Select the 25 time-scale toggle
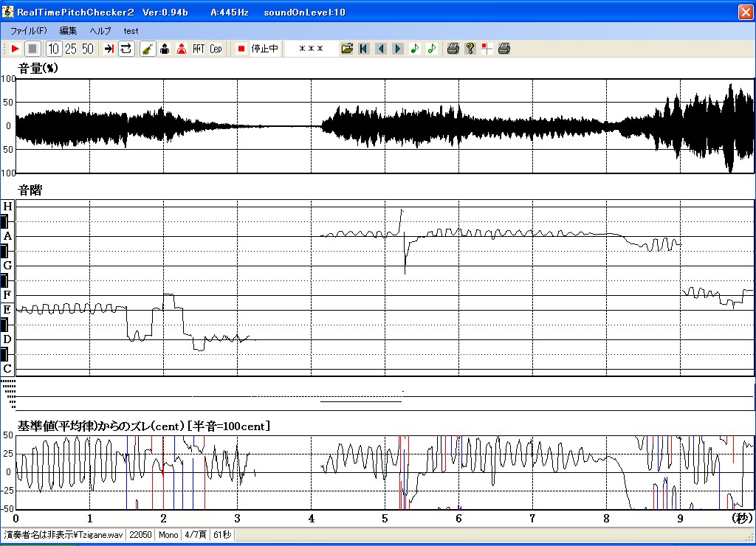Screen dimensions: 756x546 pyautogui.click(x=71, y=49)
